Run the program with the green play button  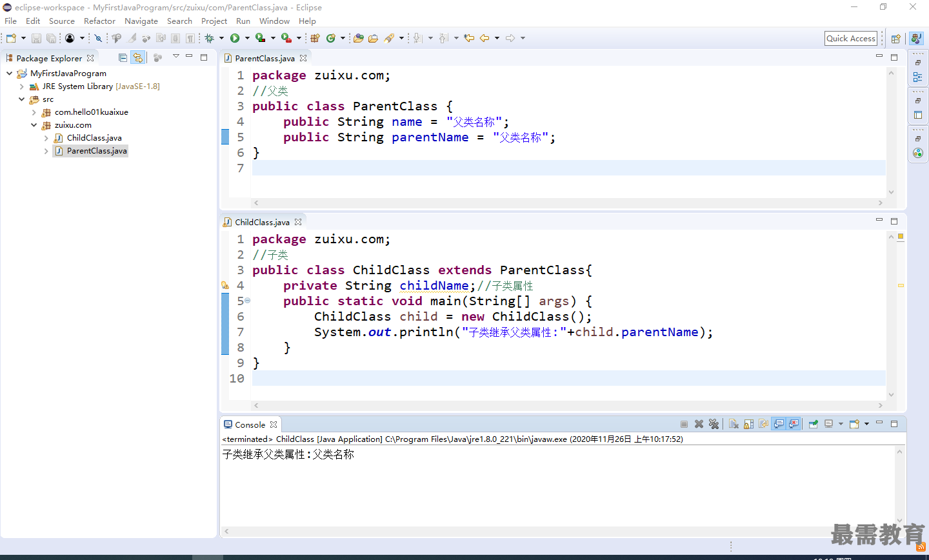(x=235, y=38)
